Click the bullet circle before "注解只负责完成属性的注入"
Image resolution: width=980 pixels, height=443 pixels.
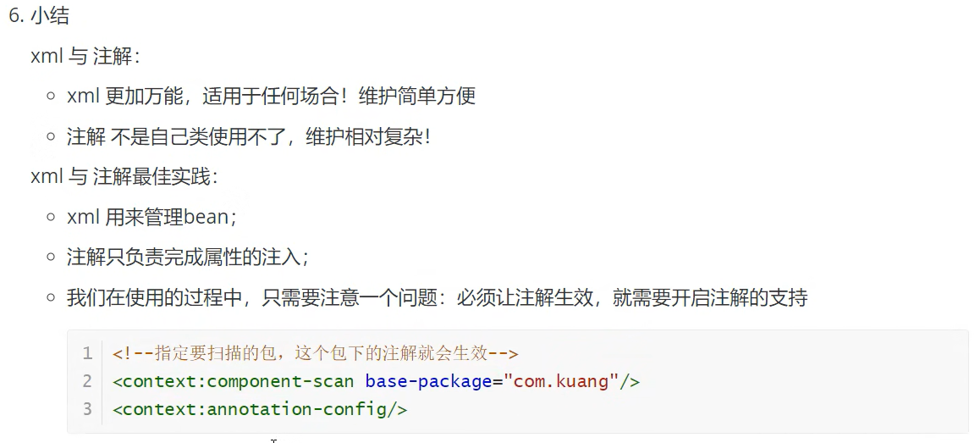pos(52,257)
